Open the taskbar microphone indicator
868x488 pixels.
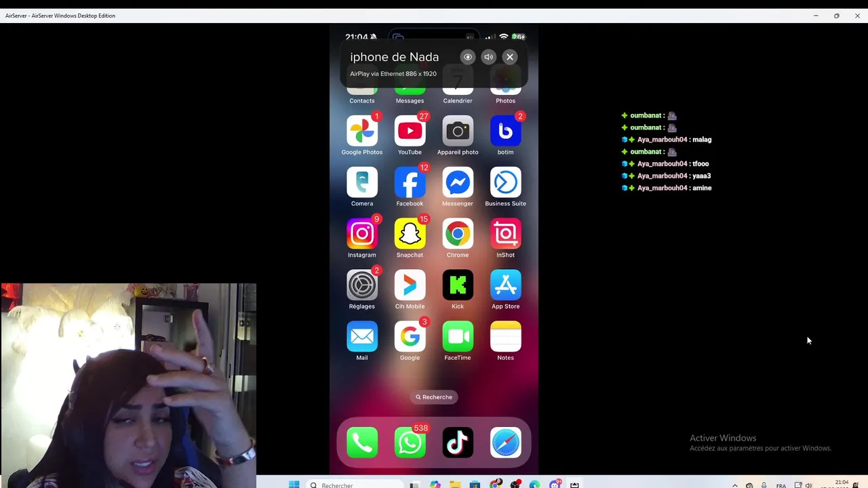pos(764,485)
